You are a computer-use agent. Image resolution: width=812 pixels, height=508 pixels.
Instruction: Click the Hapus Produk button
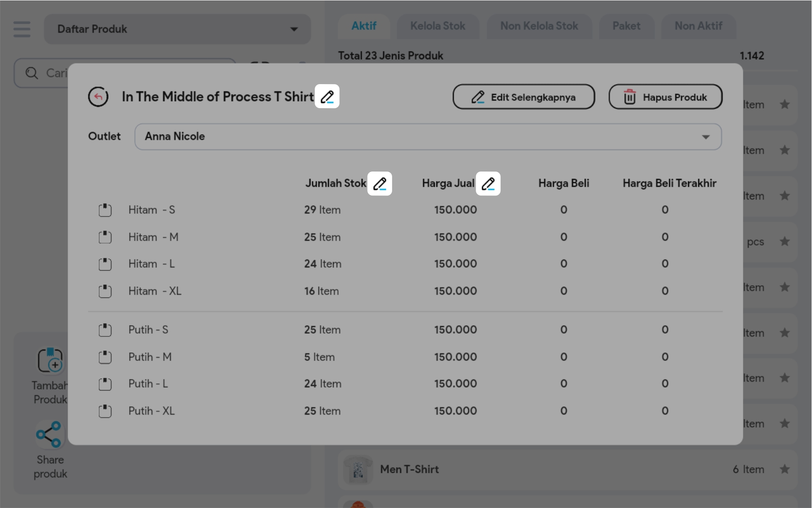[x=665, y=97]
